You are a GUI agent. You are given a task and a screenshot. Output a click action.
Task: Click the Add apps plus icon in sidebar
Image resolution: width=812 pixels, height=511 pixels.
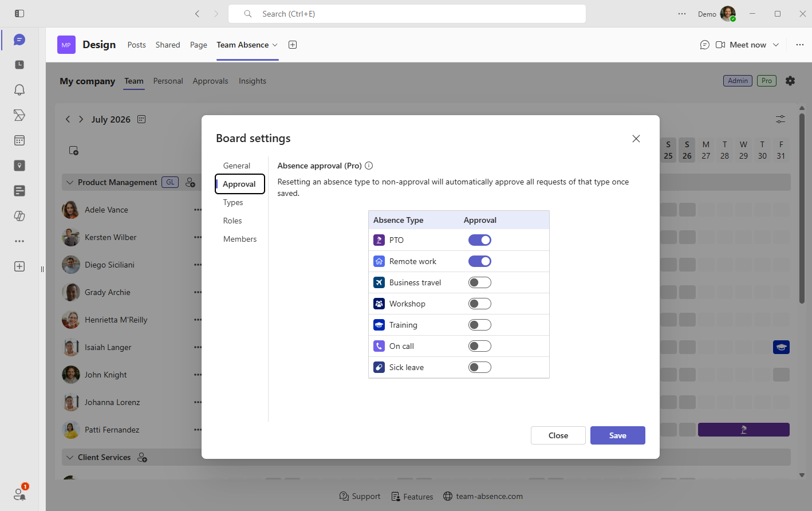[19, 266]
